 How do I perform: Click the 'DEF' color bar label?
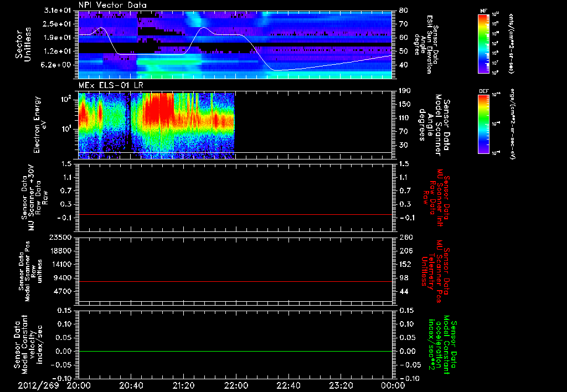coord(483,91)
